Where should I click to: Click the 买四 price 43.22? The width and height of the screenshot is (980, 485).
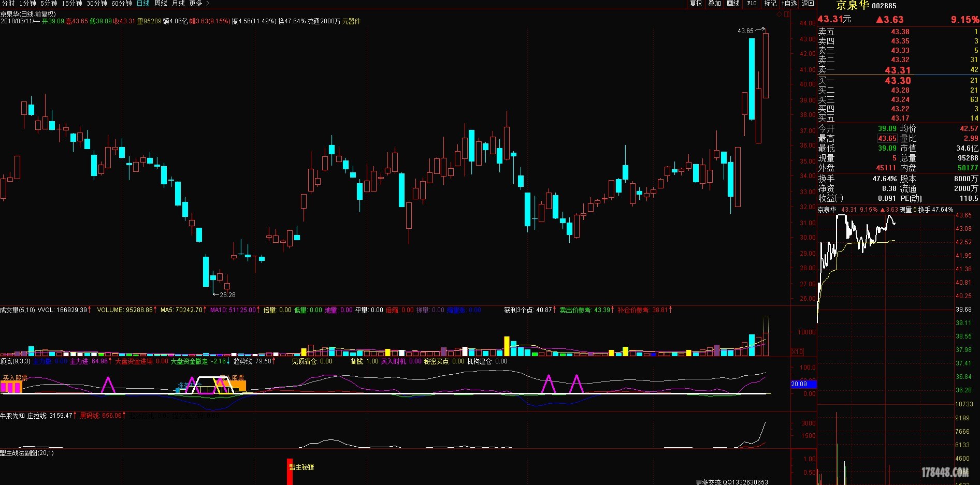point(900,109)
